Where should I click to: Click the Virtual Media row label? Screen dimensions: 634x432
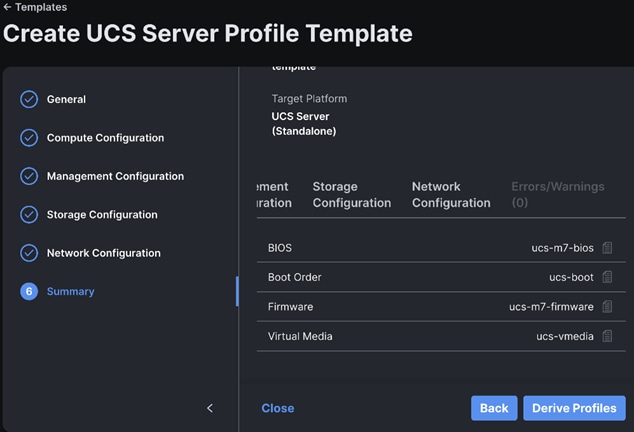click(300, 336)
